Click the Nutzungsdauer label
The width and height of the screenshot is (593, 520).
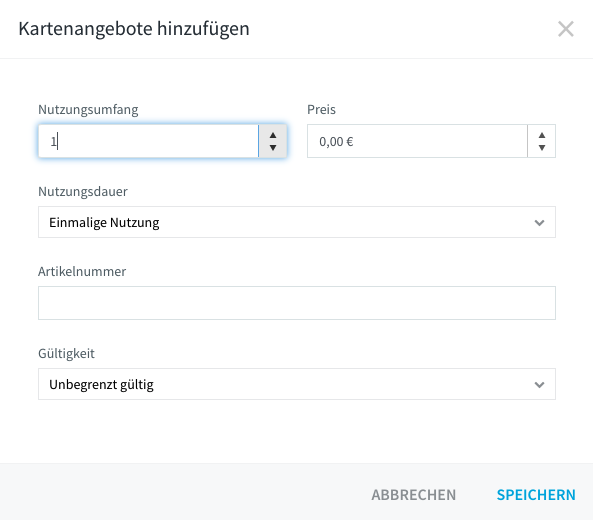[83, 192]
